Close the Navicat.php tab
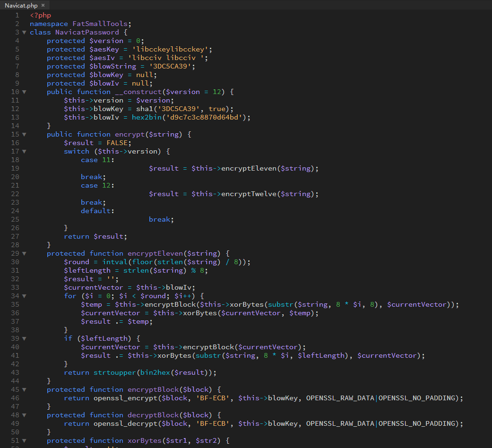 click(43, 5)
